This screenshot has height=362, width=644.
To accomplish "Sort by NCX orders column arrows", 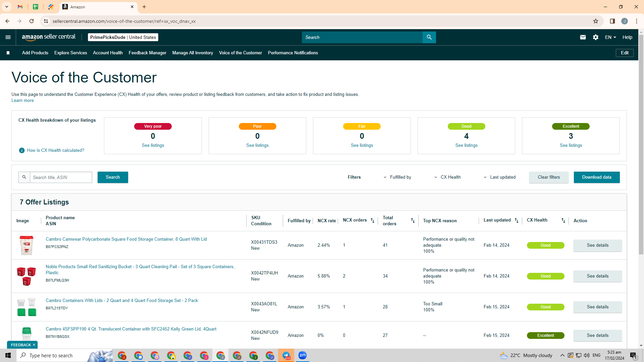I will (372, 221).
